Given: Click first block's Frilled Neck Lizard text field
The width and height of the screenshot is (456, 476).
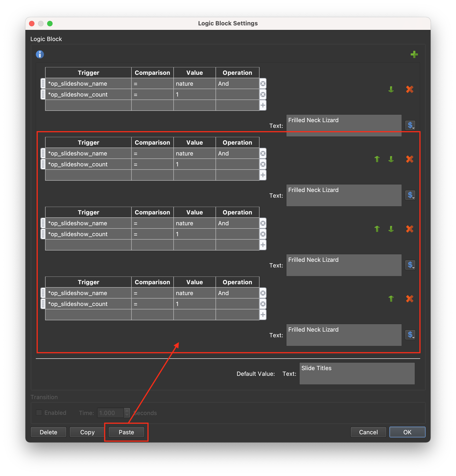Looking at the screenshot, I should (344, 126).
